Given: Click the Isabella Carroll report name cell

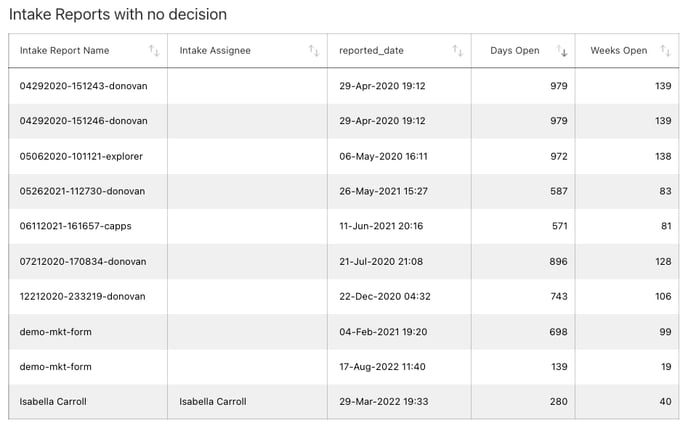Looking at the screenshot, I should pos(53,401).
